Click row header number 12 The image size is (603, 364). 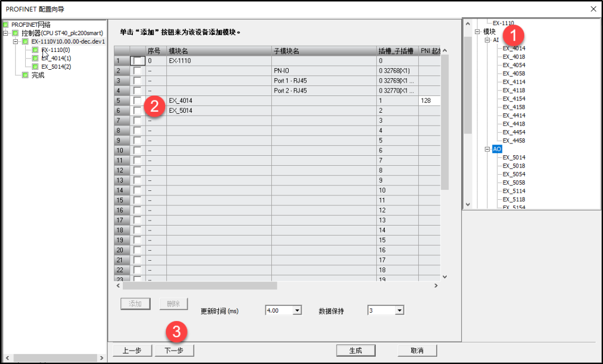coord(122,171)
